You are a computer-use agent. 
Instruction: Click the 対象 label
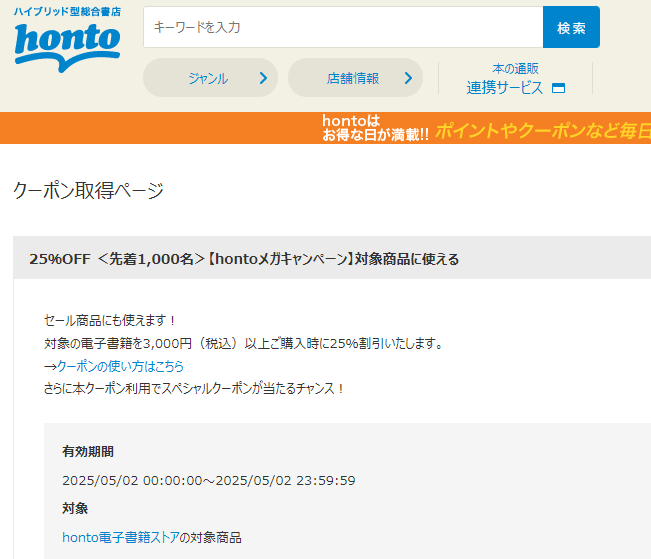[75, 508]
